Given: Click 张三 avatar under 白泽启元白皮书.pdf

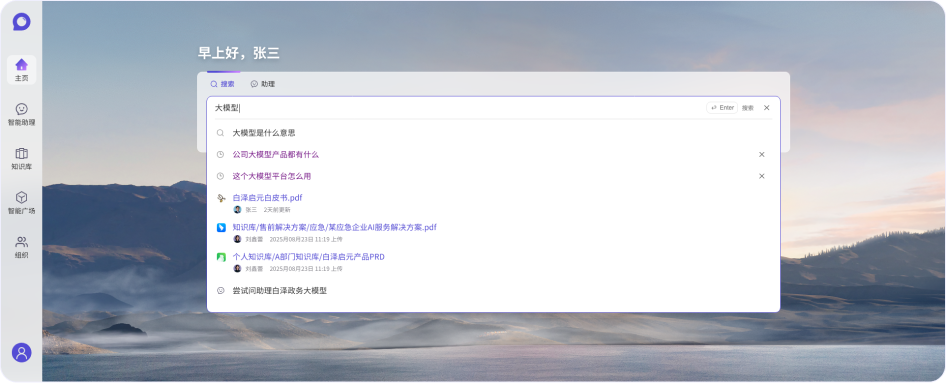Looking at the screenshot, I should [x=237, y=210].
